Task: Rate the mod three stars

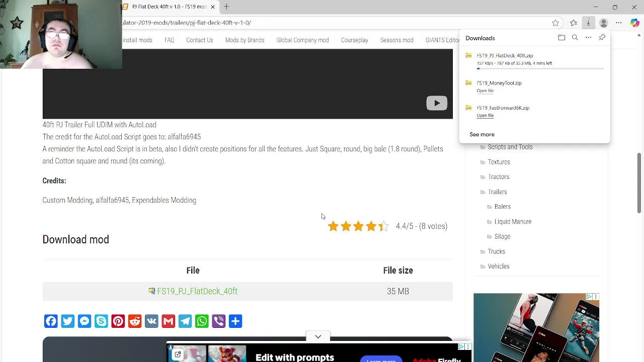Action: (x=358, y=226)
